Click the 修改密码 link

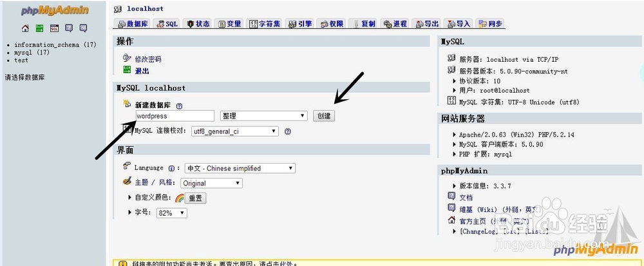click(148, 59)
